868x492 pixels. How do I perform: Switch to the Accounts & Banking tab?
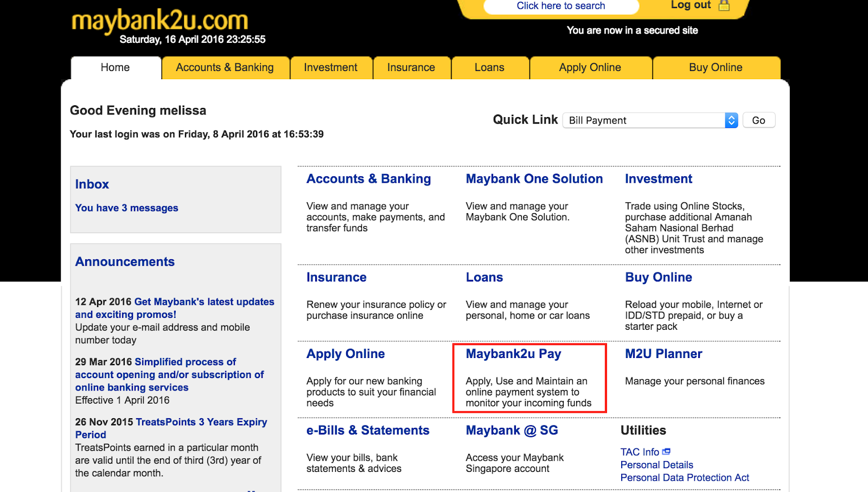225,68
